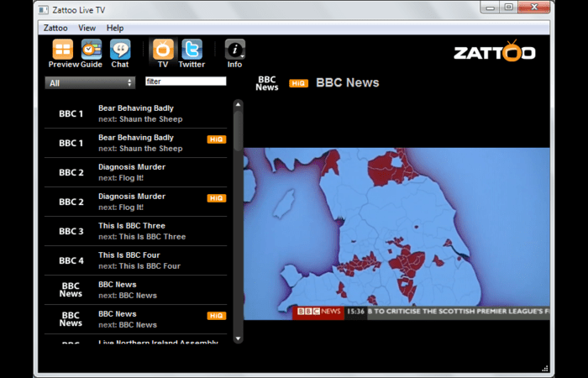588x378 pixels.
Task: Select BBC News HiQ channel row
Action: (x=136, y=319)
